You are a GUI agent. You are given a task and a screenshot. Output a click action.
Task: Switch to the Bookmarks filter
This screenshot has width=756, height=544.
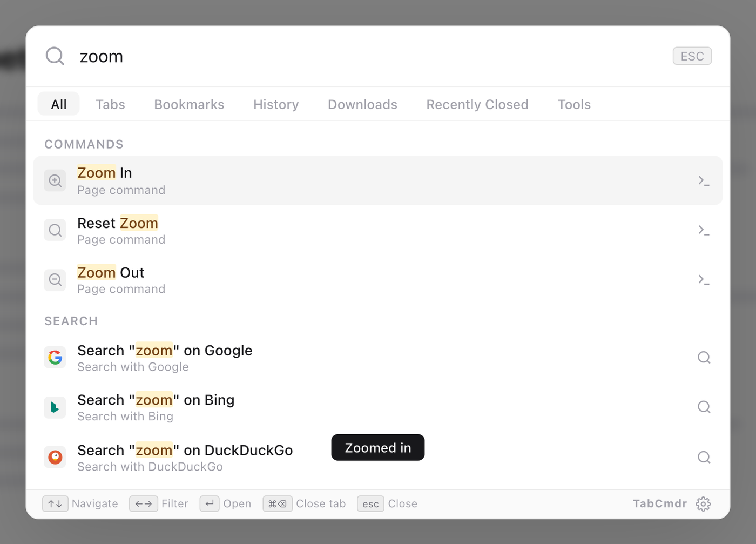point(189,104)
